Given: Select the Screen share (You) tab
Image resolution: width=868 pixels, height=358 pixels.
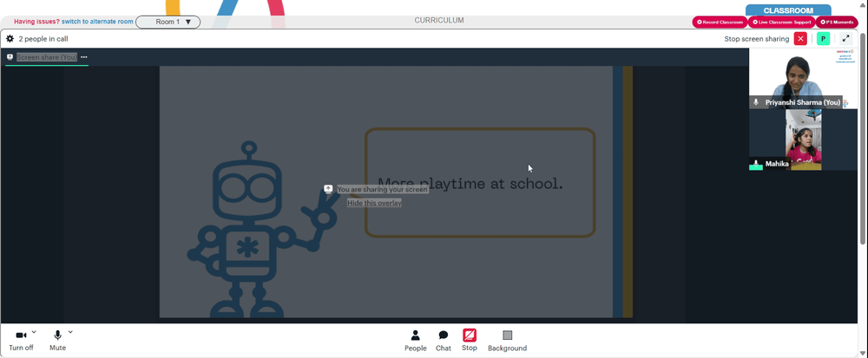Looking at the screenshot, I should tap(47, 57).
